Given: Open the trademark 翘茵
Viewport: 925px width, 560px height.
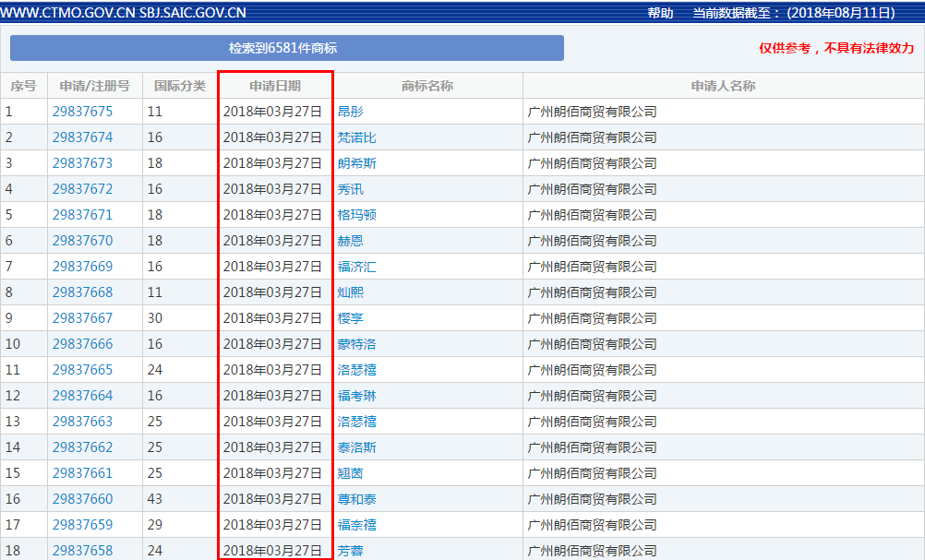Looking at the screenshot, I should tap(351, 473).
